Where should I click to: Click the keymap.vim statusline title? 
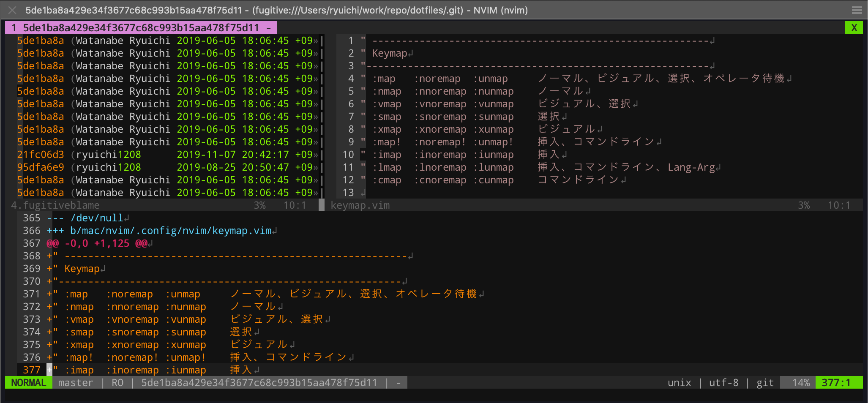[x=360, y=205]
